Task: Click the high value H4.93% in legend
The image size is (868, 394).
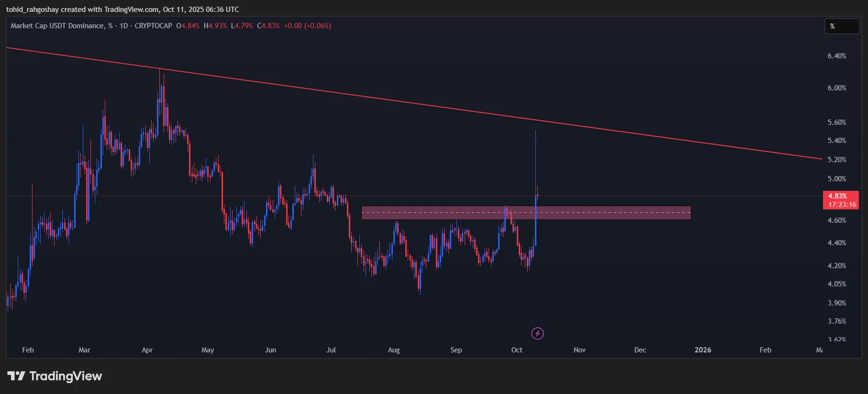Action: pos(215,26)
